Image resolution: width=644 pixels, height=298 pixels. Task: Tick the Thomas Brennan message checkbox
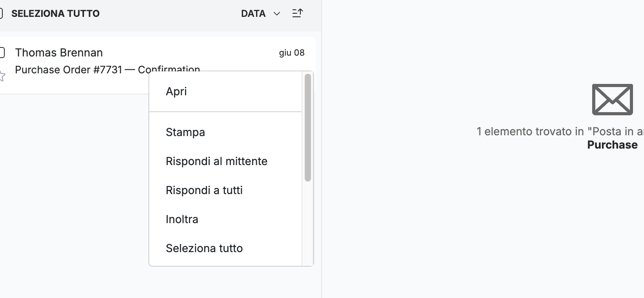tap(2, 53)
